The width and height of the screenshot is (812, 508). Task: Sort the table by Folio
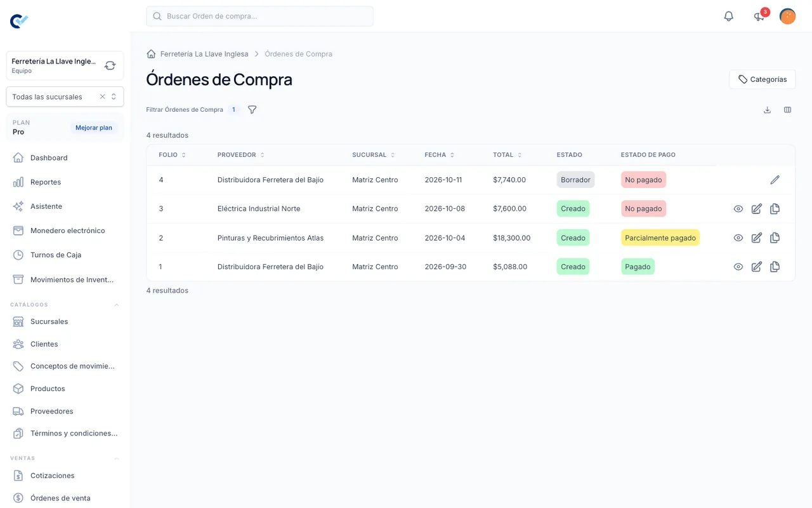pos(172,155)
